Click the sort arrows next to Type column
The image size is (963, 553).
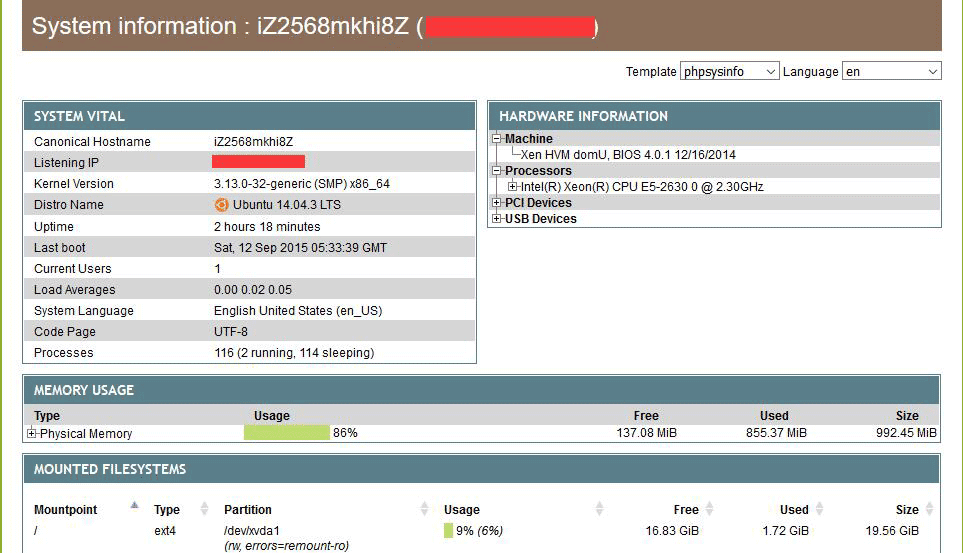click(x=205, y=509)
